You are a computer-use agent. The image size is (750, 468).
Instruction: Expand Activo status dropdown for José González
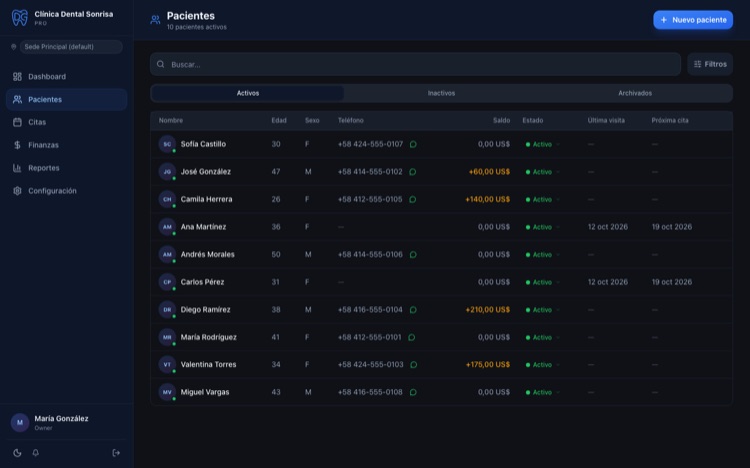pos(543,172)
